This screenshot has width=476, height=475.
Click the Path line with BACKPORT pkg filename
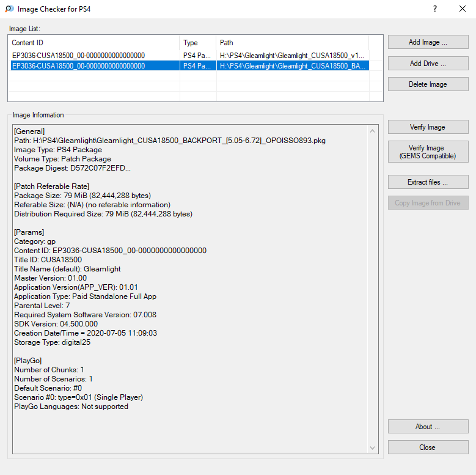point(170,141)
